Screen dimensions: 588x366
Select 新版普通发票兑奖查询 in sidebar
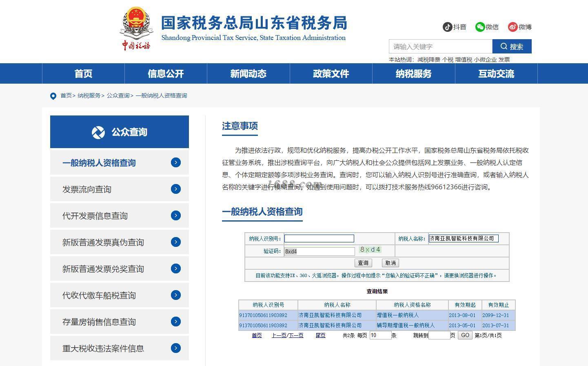(120, 268)
